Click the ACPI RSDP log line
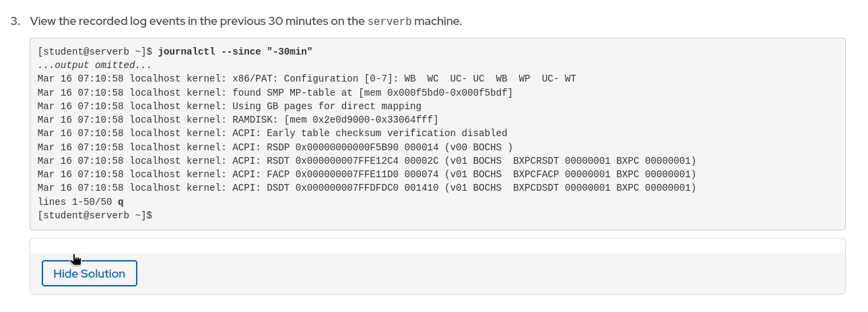The width and height of the screenshot is (868, 312). point(275,147)
